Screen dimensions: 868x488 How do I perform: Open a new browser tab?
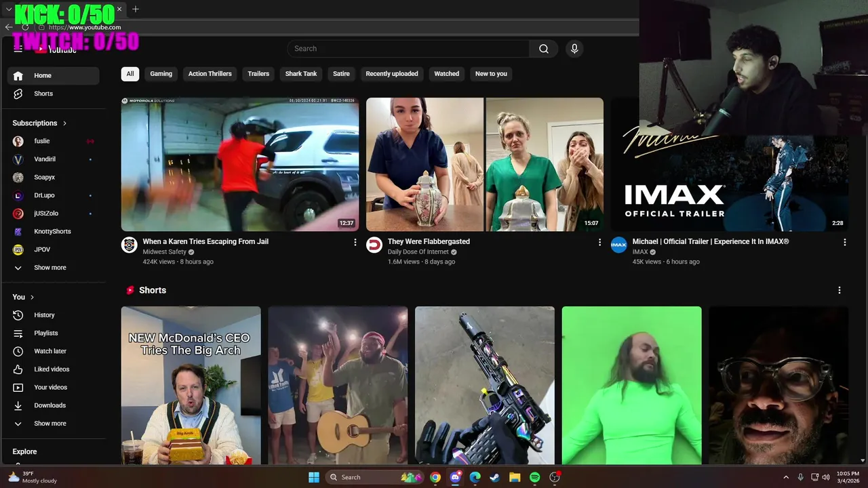[136, 9]
